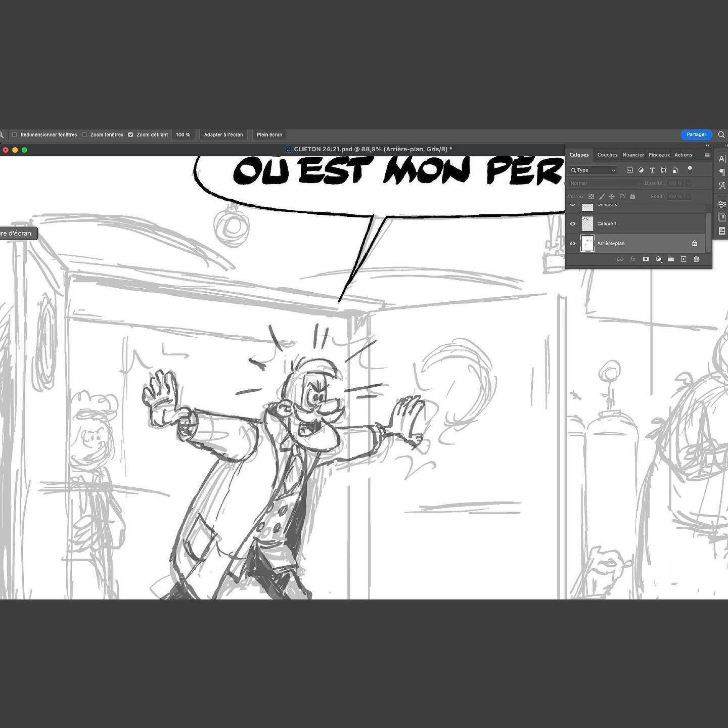
Task: Disable Zoom défilant checkbox
Action: 130,134
